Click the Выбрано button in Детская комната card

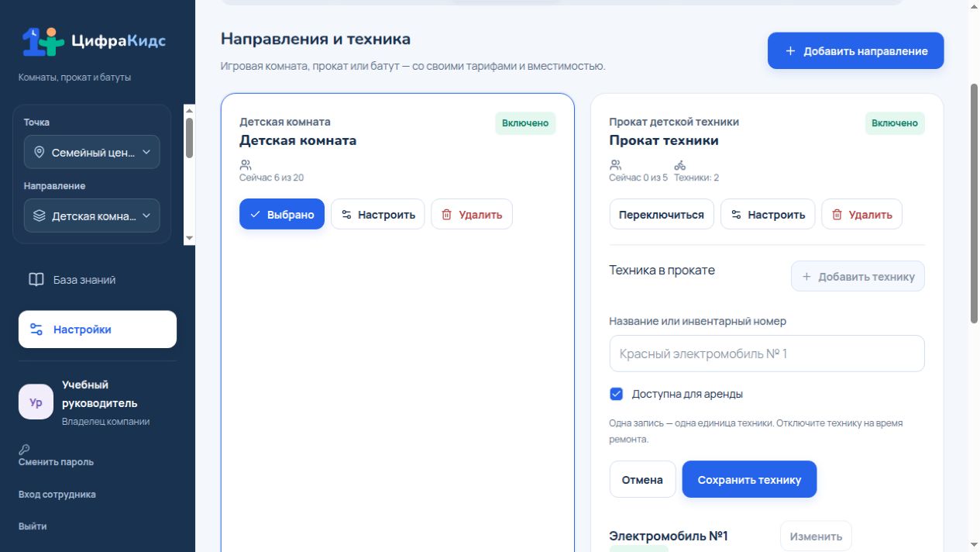pos(282,215)
